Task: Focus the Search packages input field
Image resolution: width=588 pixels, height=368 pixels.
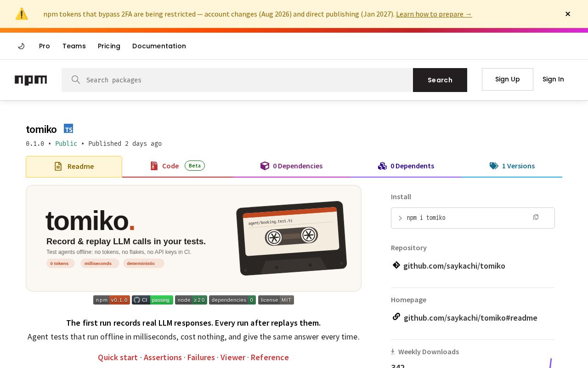Action: (x=237, y=80)
